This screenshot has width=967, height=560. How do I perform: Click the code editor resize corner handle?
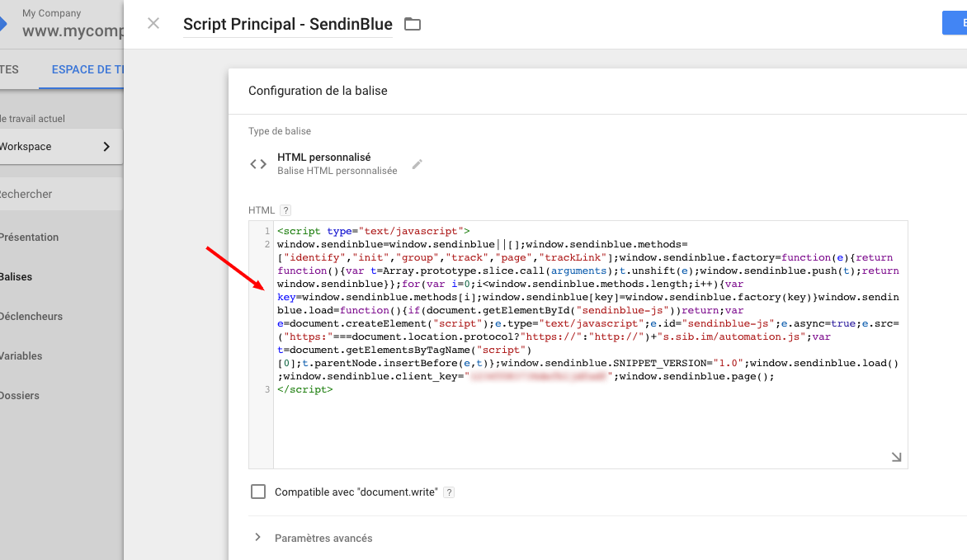click(x=896, y=457)
